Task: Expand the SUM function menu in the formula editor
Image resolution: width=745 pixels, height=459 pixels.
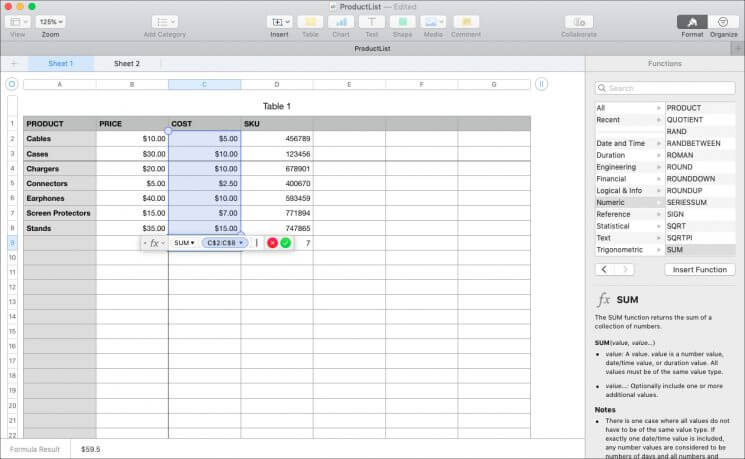Action: coord(183,243)
